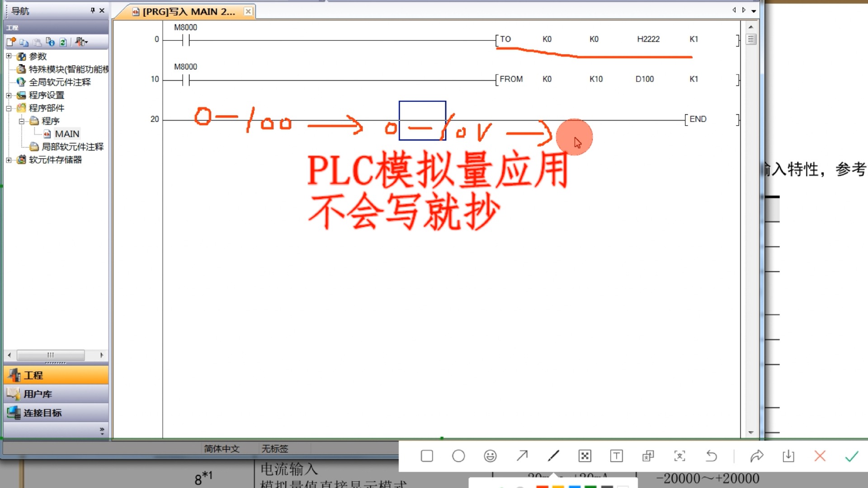
Task: Close the [PRG]写入 MAIN tab
Action: [248, 11]
